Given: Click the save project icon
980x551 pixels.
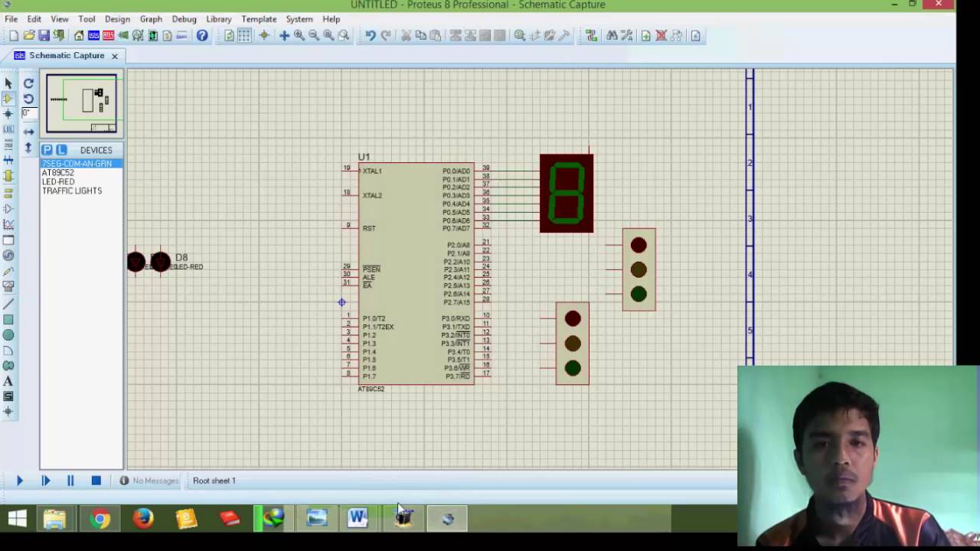Looking at the screenshot, I should (x=44, y=35).
